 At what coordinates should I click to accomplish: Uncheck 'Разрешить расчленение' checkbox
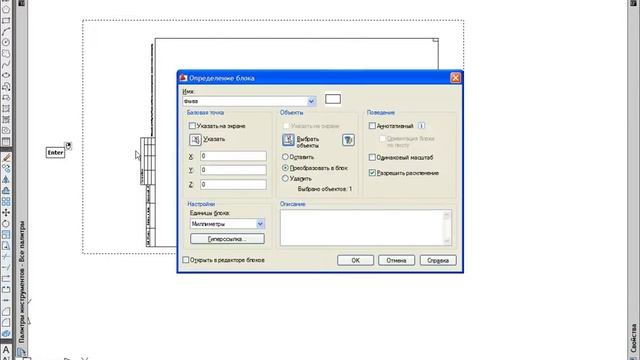point(372,173)
